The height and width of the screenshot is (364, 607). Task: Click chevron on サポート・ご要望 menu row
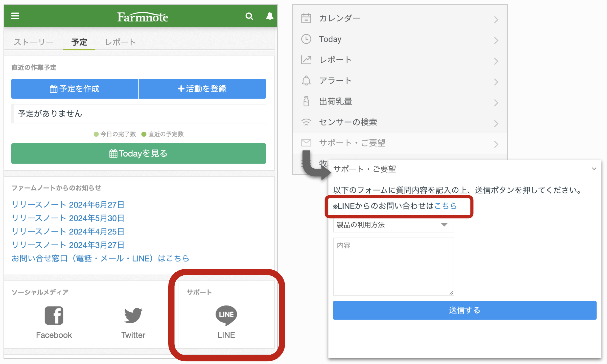click(496, 144)
